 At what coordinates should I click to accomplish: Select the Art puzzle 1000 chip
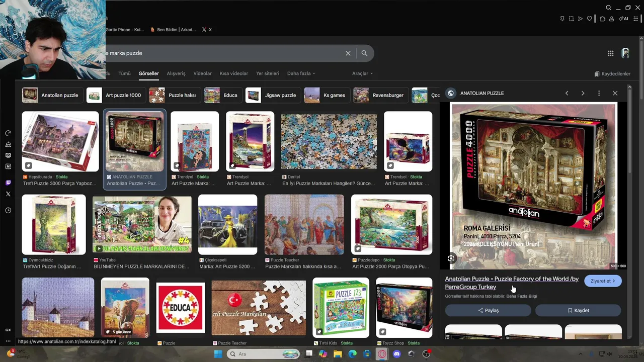(x=116, y=95)
